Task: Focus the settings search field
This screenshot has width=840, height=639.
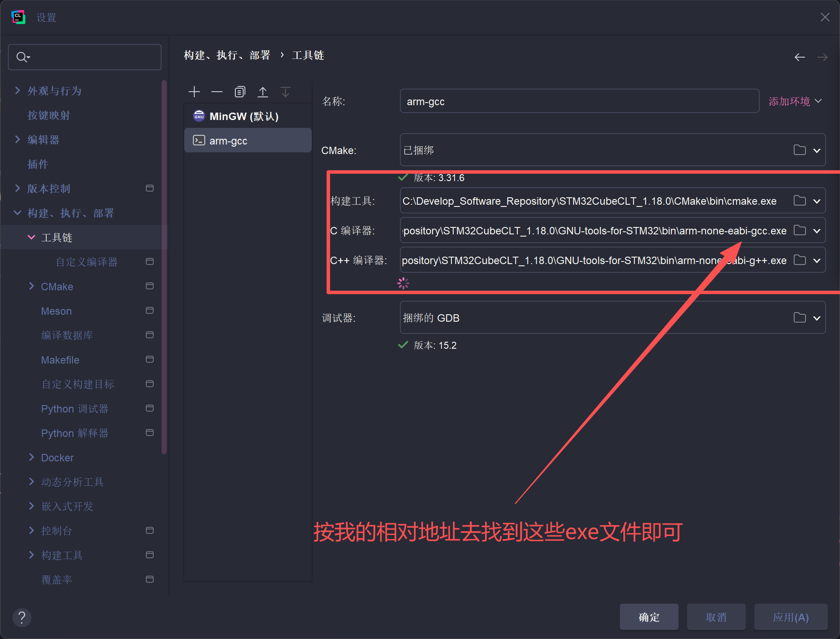Action: 85,57
